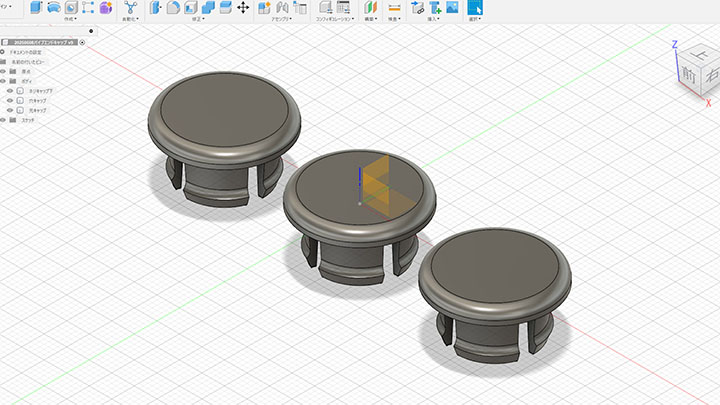
Task: Toggle visibility eye of ボディ folder
Action: tap(3, 81)
